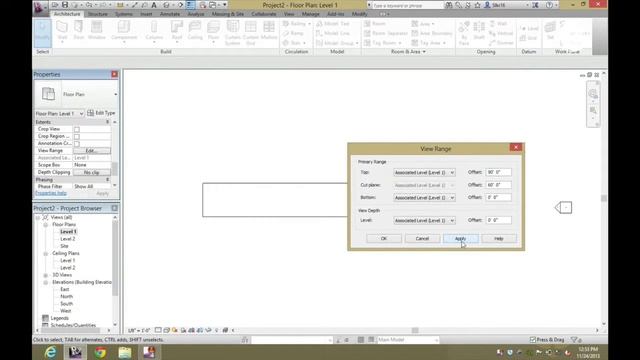Select the Set work plane tool
The width and height of the screenshot is (640, 360).
(550, 31)
